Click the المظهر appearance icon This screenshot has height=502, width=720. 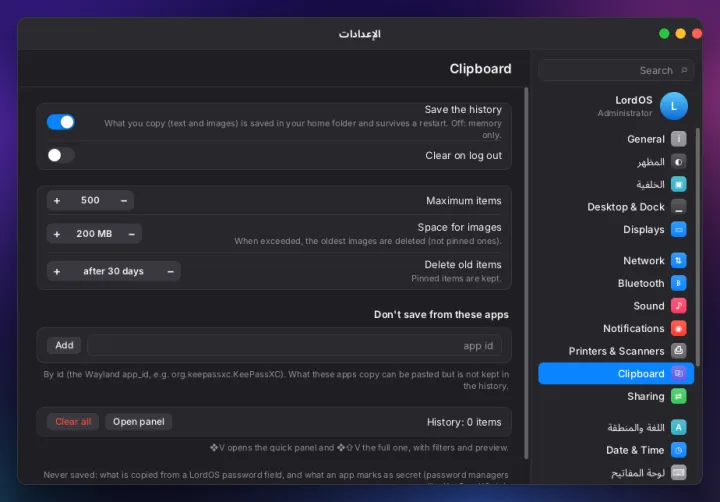(x=678, y=162)
